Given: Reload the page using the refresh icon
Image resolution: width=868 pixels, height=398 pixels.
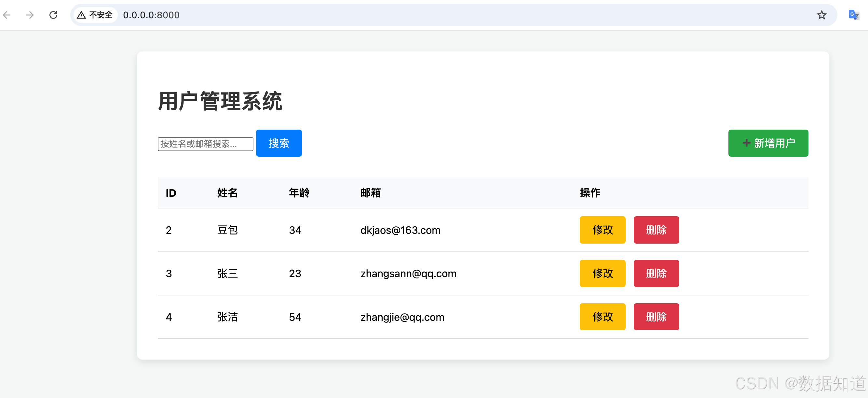Looking at the screenshot, I should point(53,15).
